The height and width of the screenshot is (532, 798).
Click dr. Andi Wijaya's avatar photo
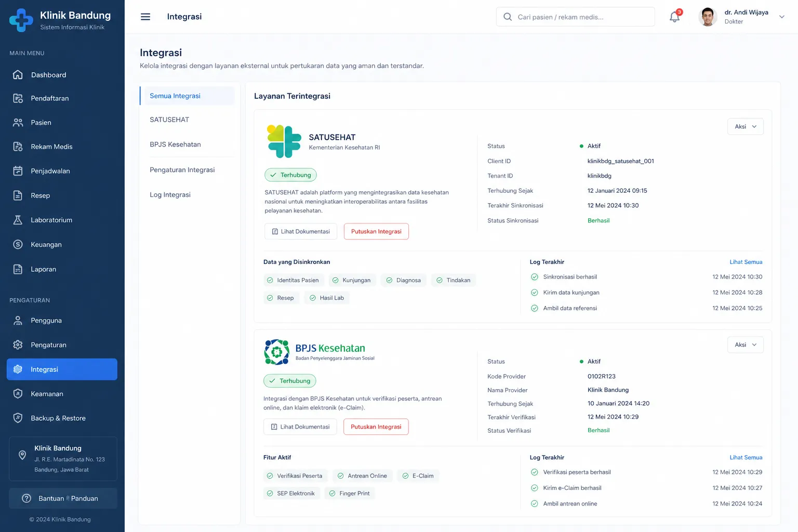pos(708,17)
